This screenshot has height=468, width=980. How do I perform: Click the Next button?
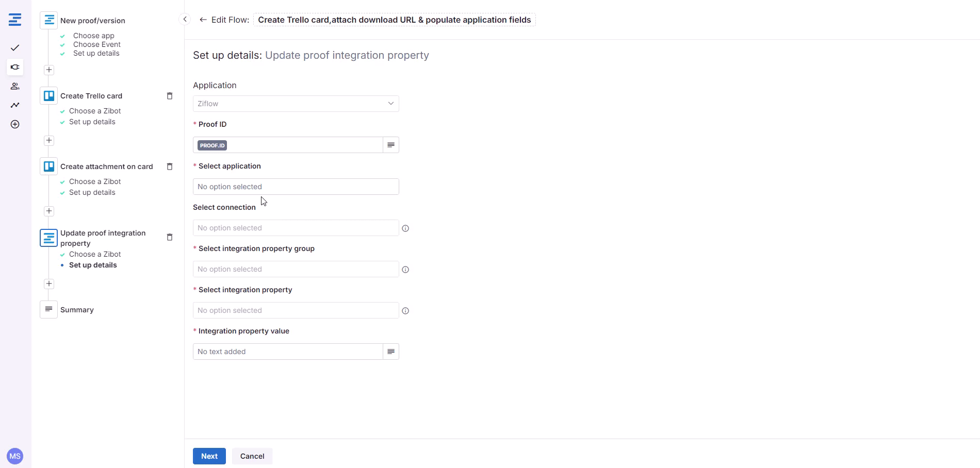209,456
